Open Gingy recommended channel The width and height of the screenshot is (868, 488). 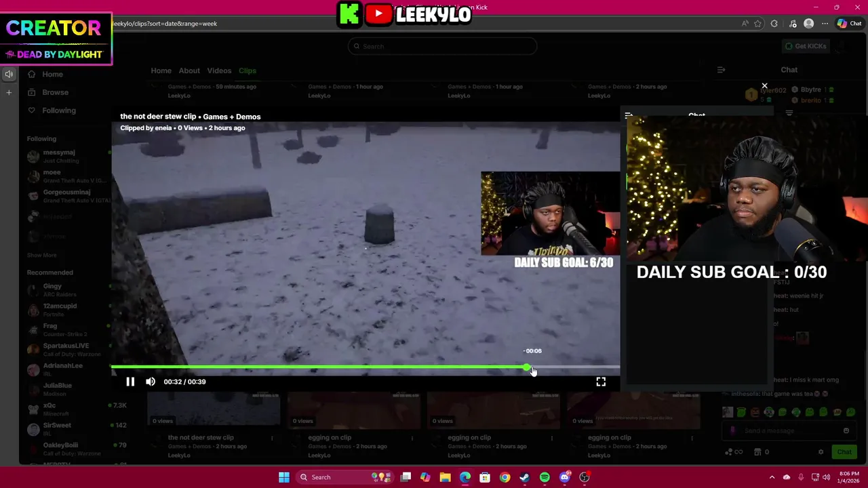66,289
